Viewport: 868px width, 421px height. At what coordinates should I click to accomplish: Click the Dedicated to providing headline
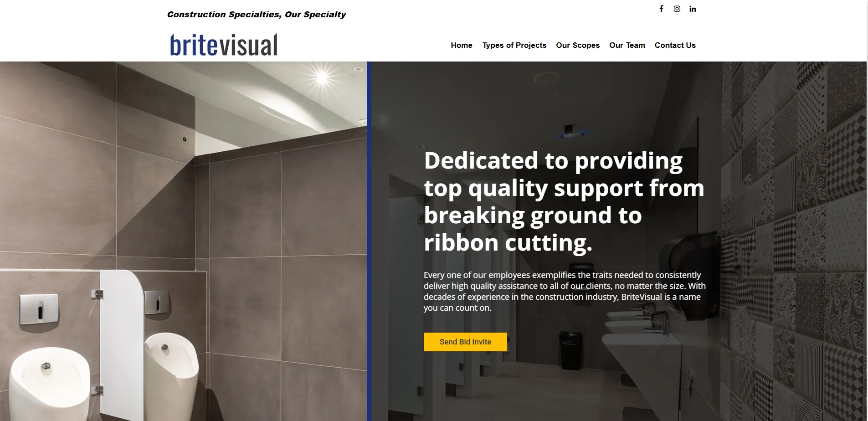coord(564,201)
